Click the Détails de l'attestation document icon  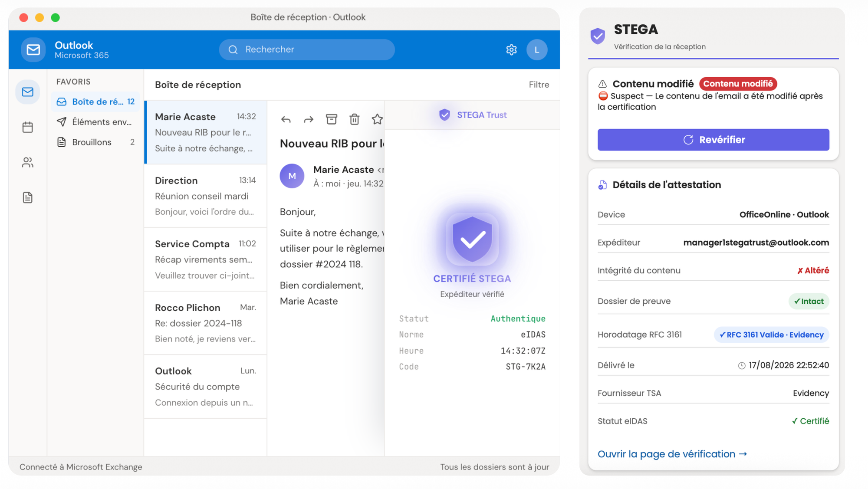(x=602, y=185)
